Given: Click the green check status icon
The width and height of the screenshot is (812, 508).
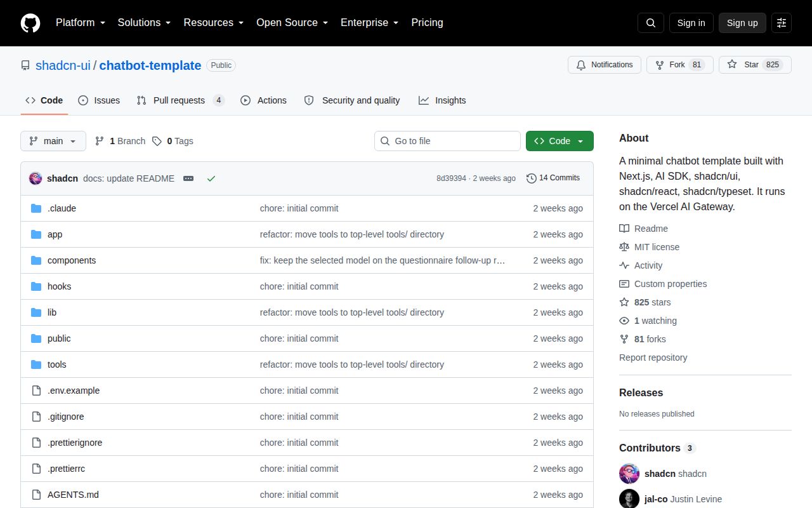Looking at the screenshot, I should coord(211,178).
